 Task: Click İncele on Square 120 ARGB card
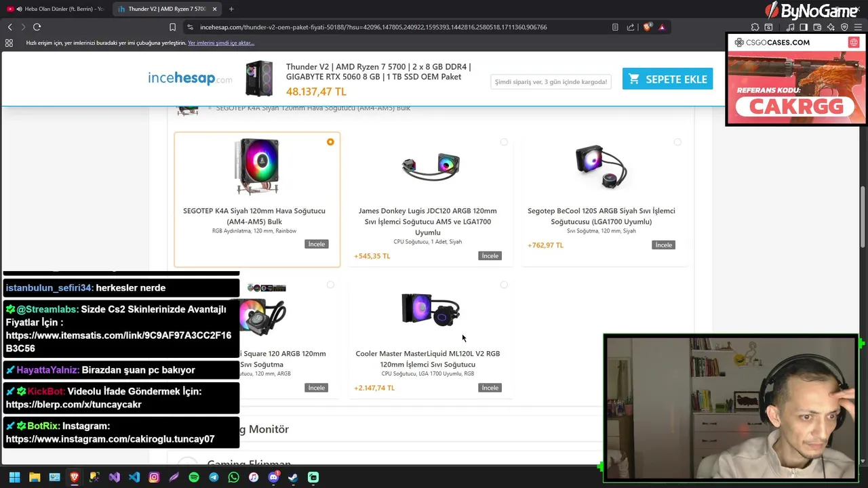coord(317,388)
